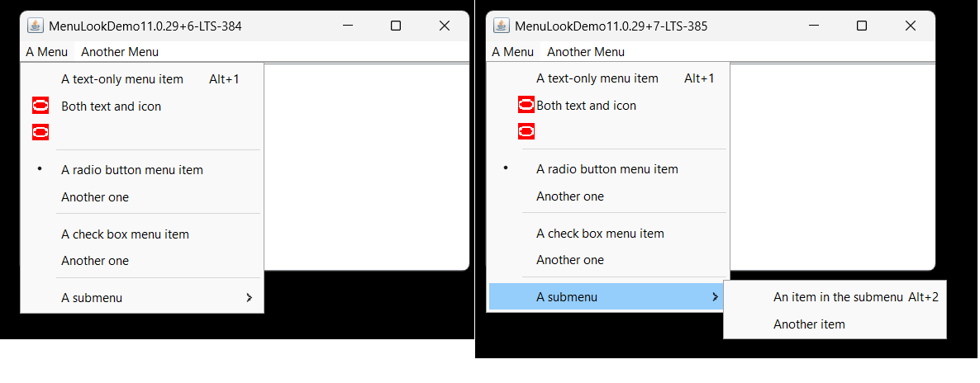Image resolution: width=980 pixels, height=383 pixels.
Task: Choose "An item in the submenu"
Action: pyautogui.click(x=838, y=297)
